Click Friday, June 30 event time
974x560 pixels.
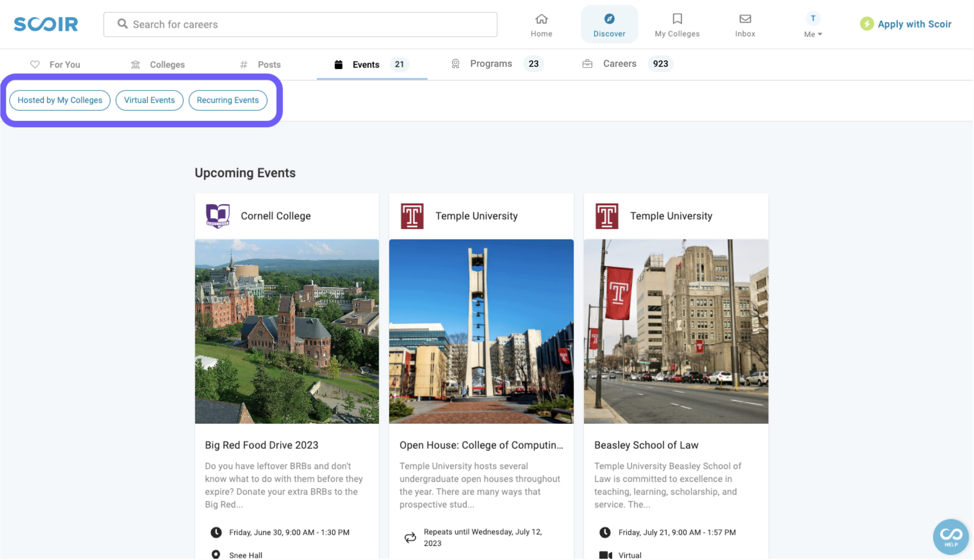point(289,533)
